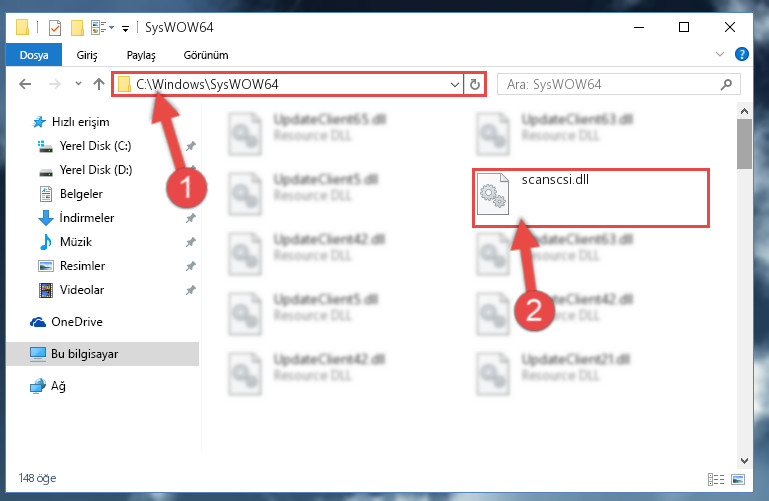Open recent locations dropdown arrow
The width and height of the screenshot is (769, 501).
tap(78, 84)
